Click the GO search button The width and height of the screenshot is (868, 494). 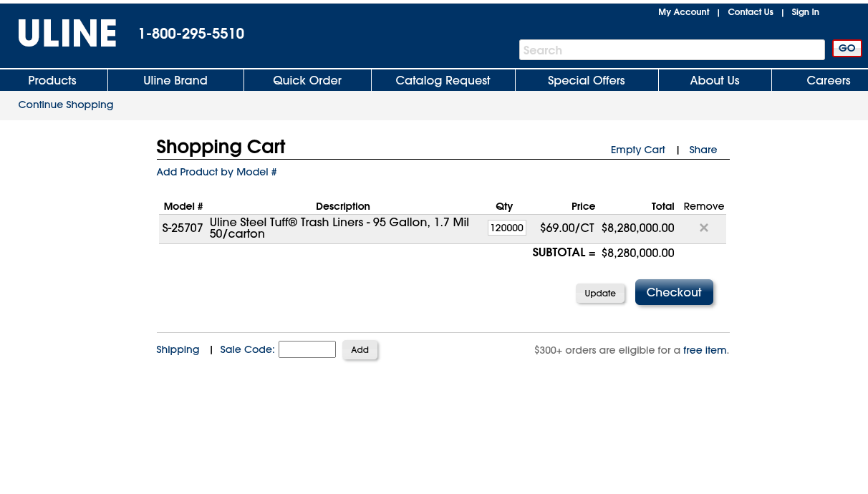coord(847,49)
